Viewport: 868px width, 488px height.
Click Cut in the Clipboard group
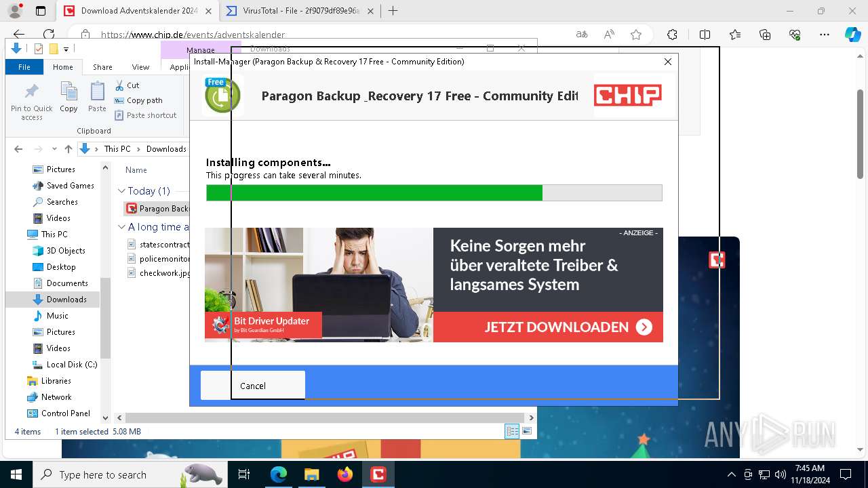click(127, 85)
